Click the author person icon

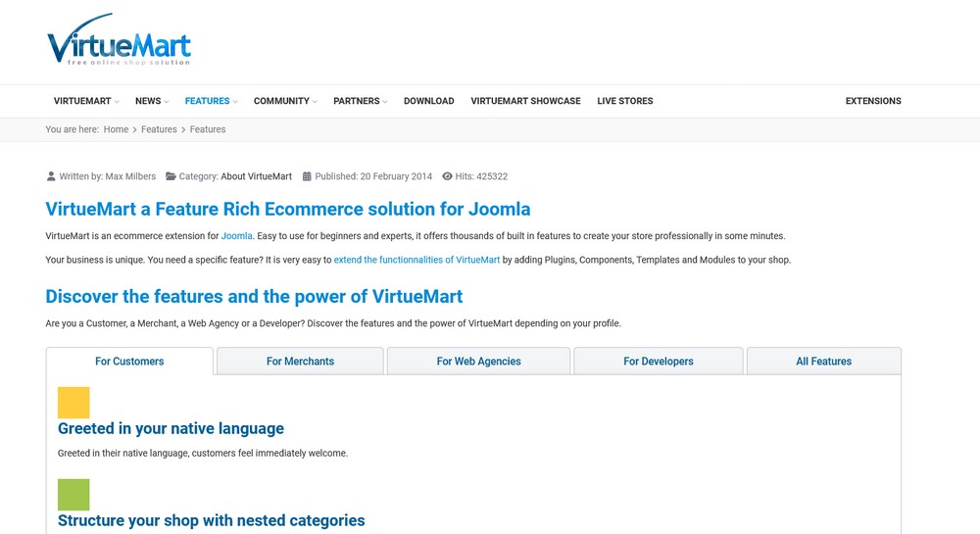[51, 176]
